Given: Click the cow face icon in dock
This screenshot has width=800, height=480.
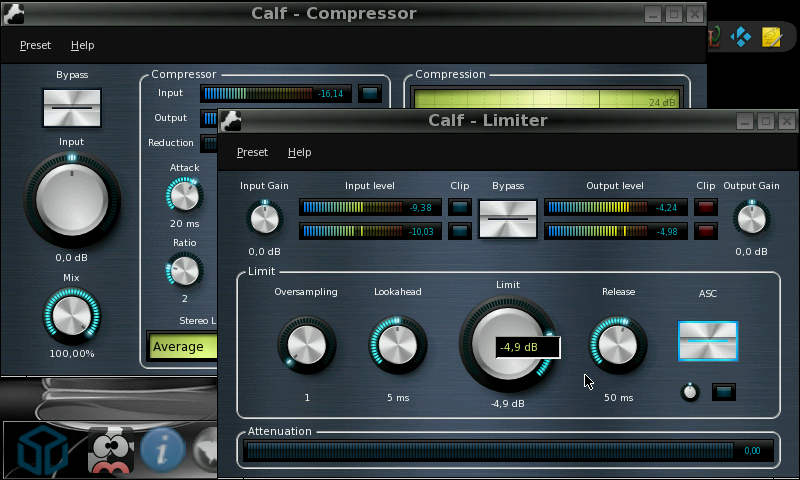Looking at the screenshot, I should pos(111,451).
